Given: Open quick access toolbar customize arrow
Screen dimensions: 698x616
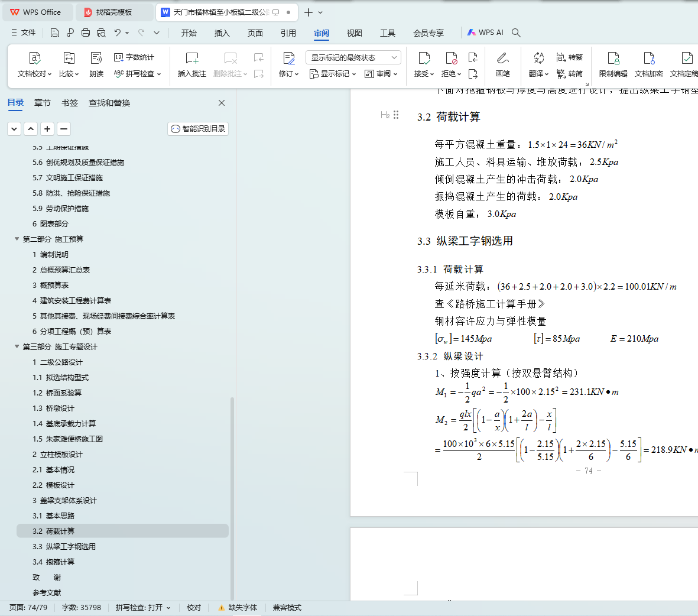Looking at the screenshot, I should pos(157,33).
